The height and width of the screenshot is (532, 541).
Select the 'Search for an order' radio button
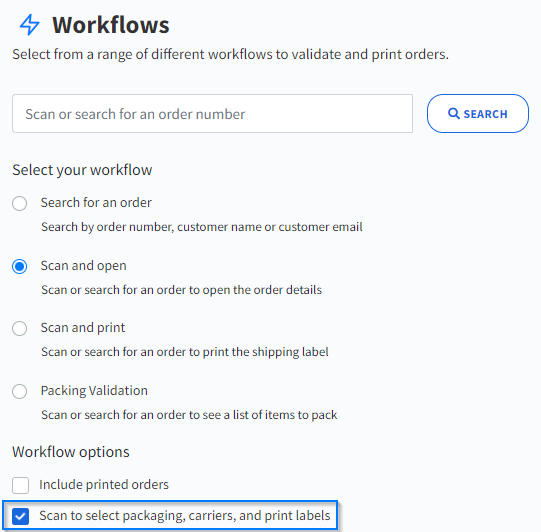coord(19,203)
